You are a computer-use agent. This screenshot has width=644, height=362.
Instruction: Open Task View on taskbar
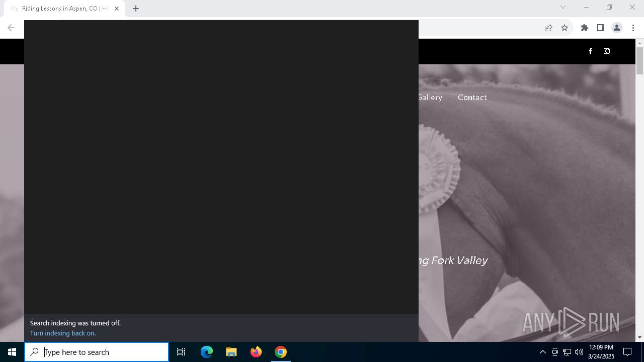click(181, 352)
